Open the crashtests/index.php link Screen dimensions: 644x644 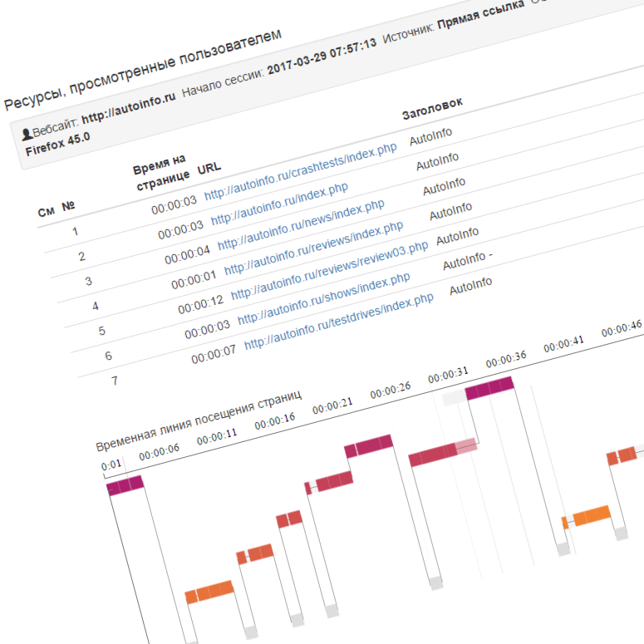pos(301,171)
